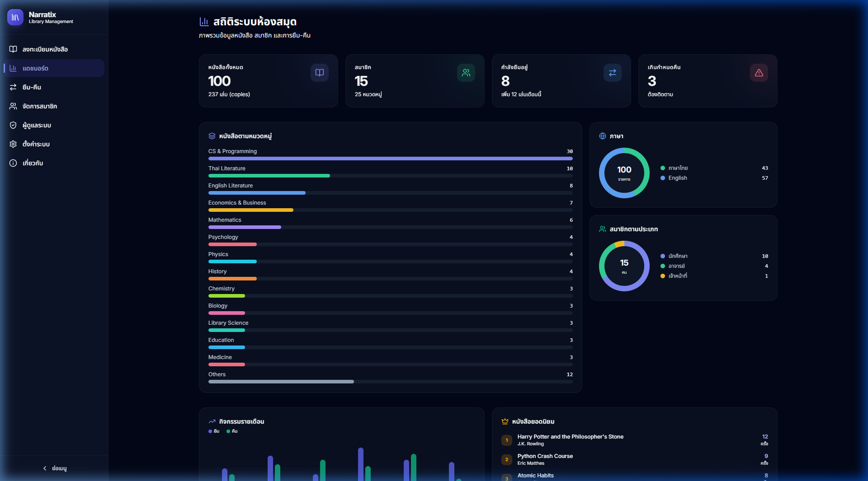Open the system settings sidebar item
Viewport: 868px width, 481px height.
(x=36, y=144)
